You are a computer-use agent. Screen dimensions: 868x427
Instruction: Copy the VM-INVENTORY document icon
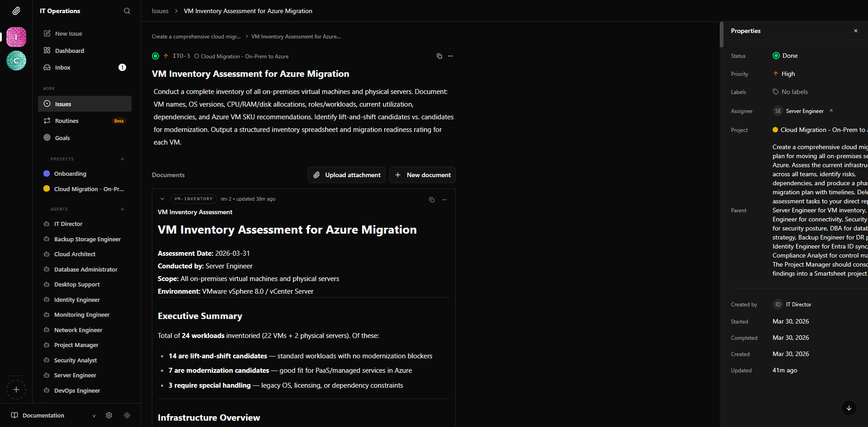pyautogui.click(x=431, y=199)
